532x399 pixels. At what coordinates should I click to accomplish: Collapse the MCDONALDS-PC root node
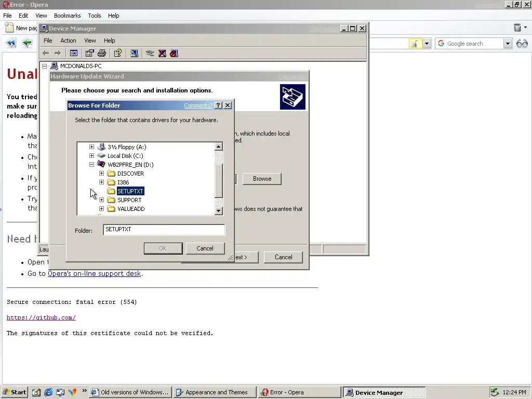click(45, 66)
